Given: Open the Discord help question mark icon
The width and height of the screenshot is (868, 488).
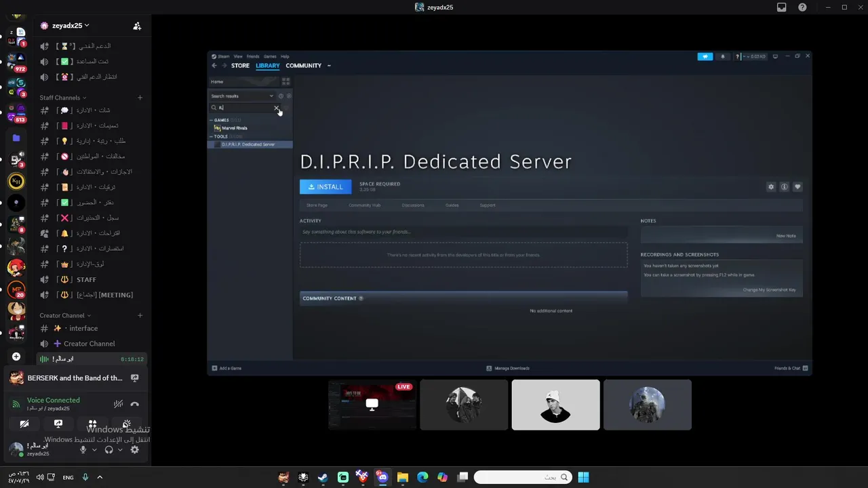Looking at the screenshot, I should (x=803, y=7).
